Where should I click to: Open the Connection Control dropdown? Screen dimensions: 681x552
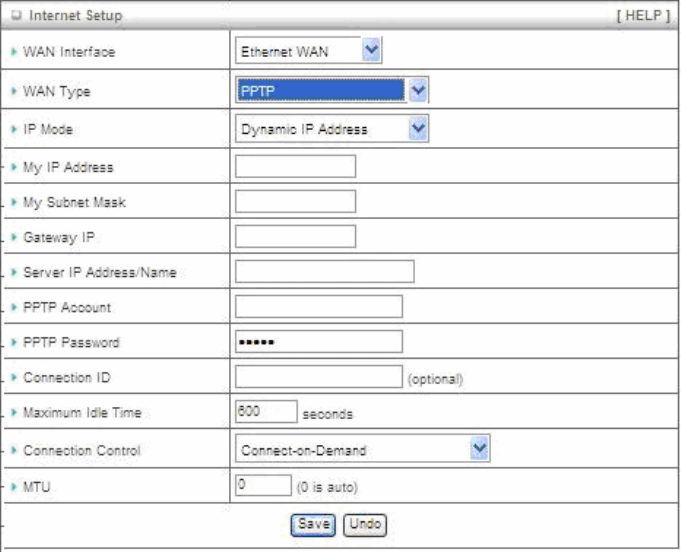(x=363, y=449)
